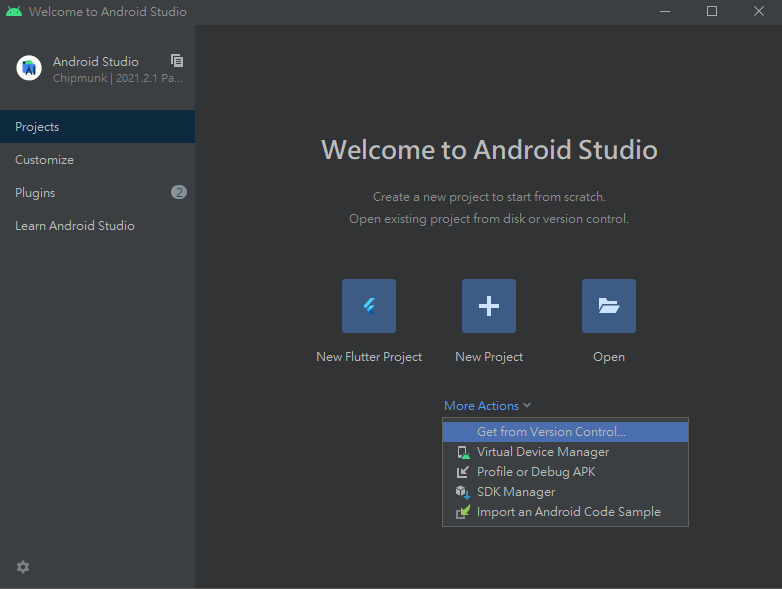Screen dimensions: 782x589
Task: Click the New Project plus icon
Action: click(489, 306)
